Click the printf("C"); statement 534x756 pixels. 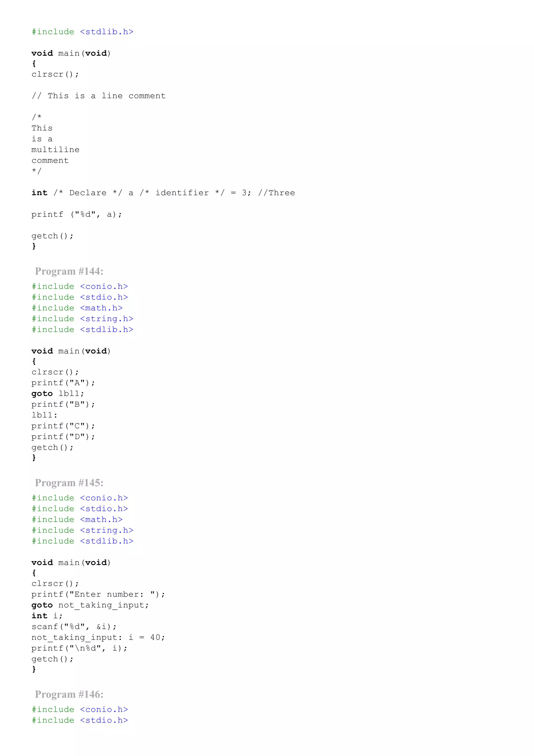click(63, 426)
